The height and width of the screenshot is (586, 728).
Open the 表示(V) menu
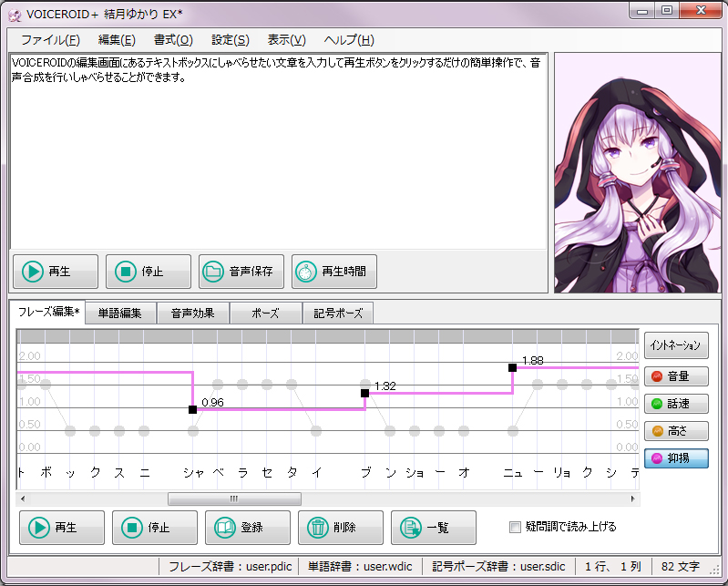(286, 40)
